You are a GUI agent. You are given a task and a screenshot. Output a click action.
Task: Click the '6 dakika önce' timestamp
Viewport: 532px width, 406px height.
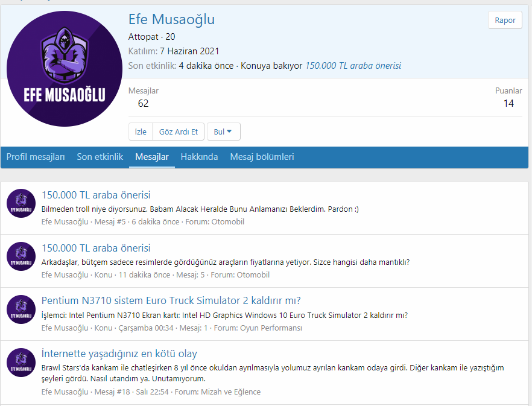[156, 221]
